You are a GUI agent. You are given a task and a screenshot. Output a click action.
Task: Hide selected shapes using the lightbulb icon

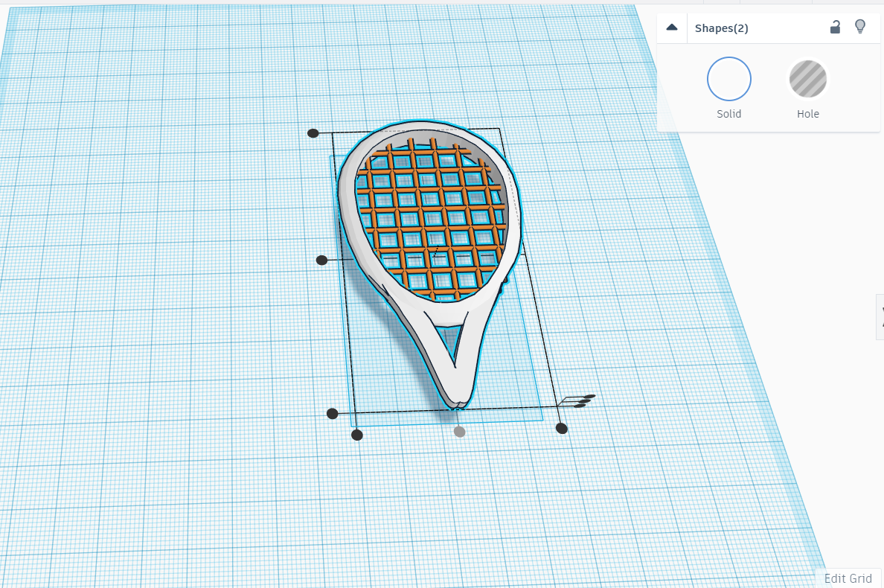click(x=861, y=27)
